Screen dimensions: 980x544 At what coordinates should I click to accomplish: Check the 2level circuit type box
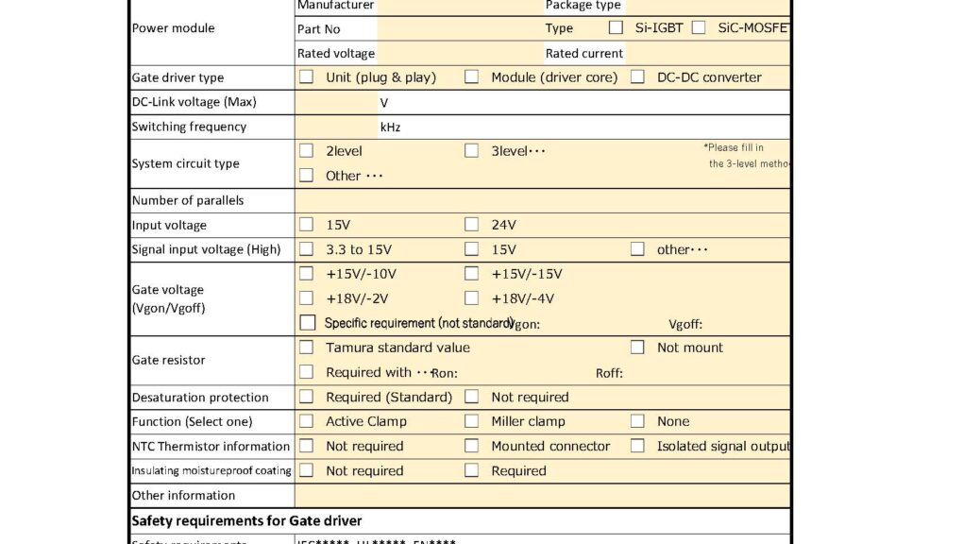pyautogui.click(x=306, y=151)
